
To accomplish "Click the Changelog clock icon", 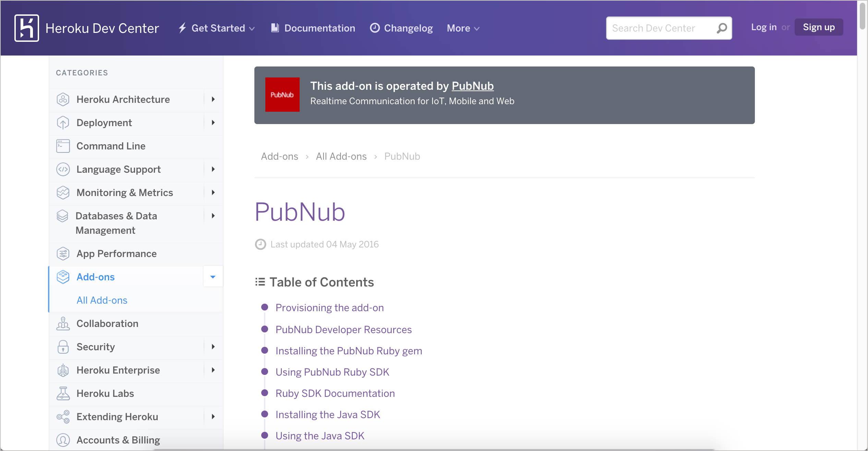I will coord(375,28).
